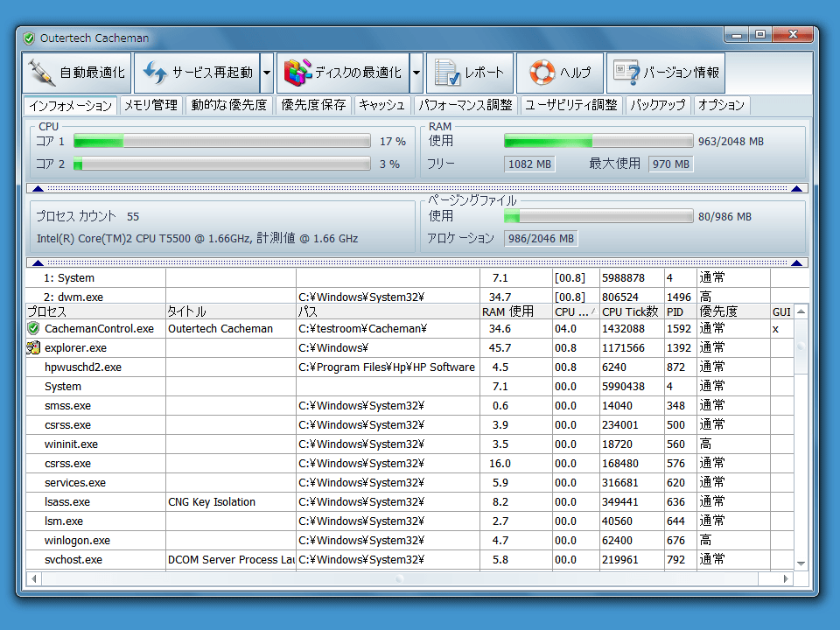Select the top-ranked 1: System entry
840x630 pixels.
point(416,278)
